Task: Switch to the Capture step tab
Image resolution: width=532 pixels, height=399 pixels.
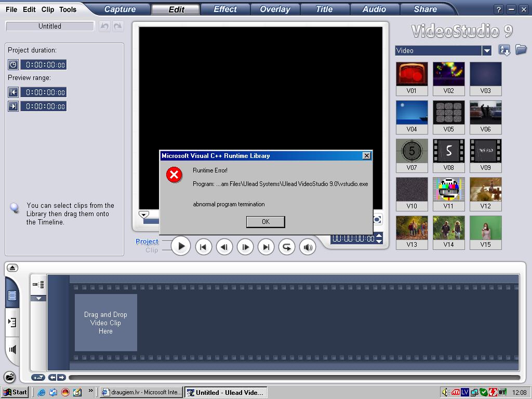Action: point(120,9)
